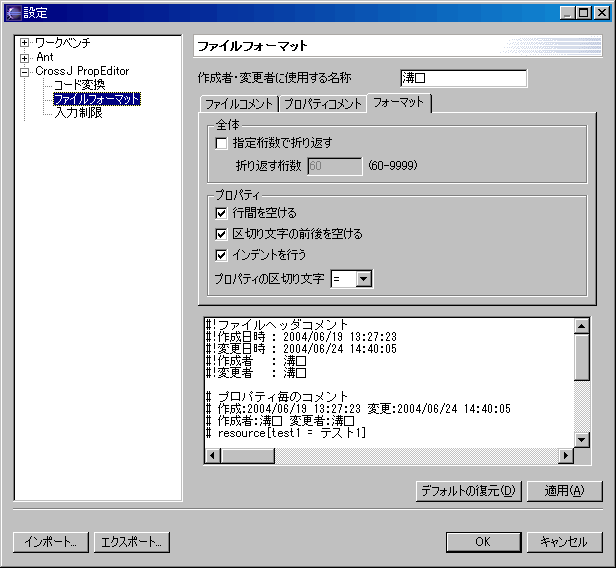This screenshot has width=616, height=568.
Task: Click the 適用(A) button
Action: coord(564,491)
